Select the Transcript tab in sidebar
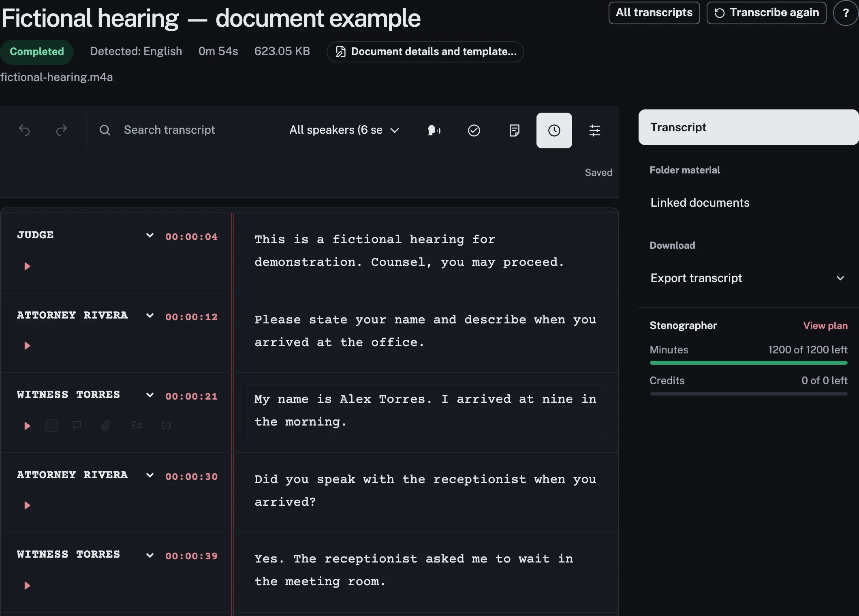Screen dimensions: 859x616 coord(748,127)
